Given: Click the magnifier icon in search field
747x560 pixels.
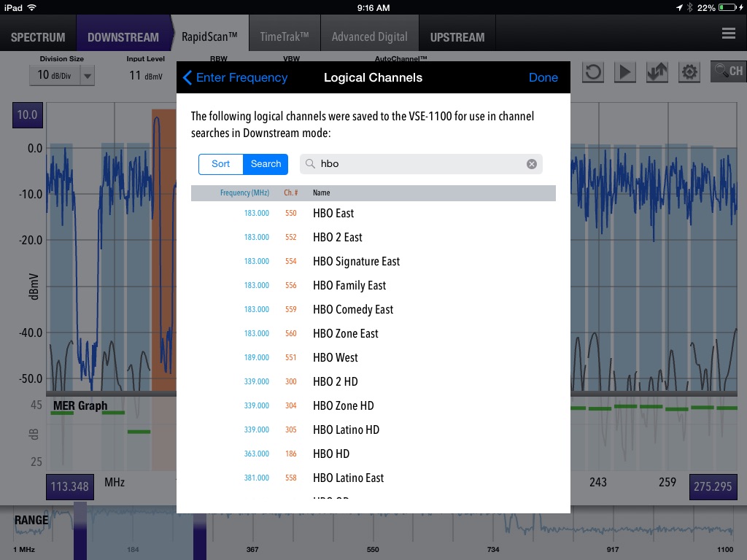Looking at the screenshot, I should tap(310, 164).
